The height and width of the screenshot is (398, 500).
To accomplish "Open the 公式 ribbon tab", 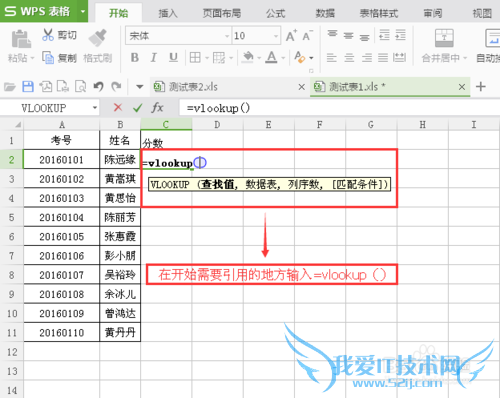I will tap(275, 13).
